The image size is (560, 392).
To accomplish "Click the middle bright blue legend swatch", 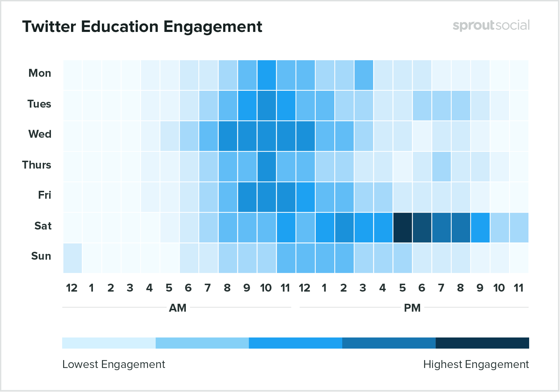I will 295,343.
